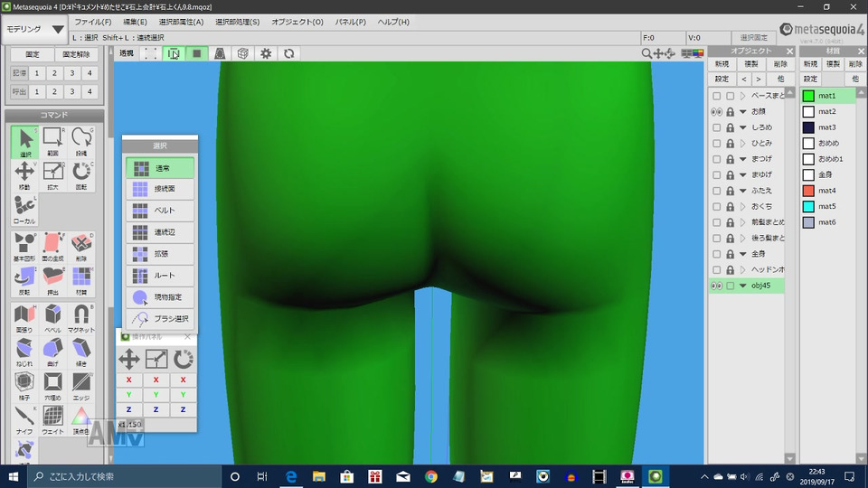Select the マグネット magnet tool
868x488 pixels.
(81, 318)
